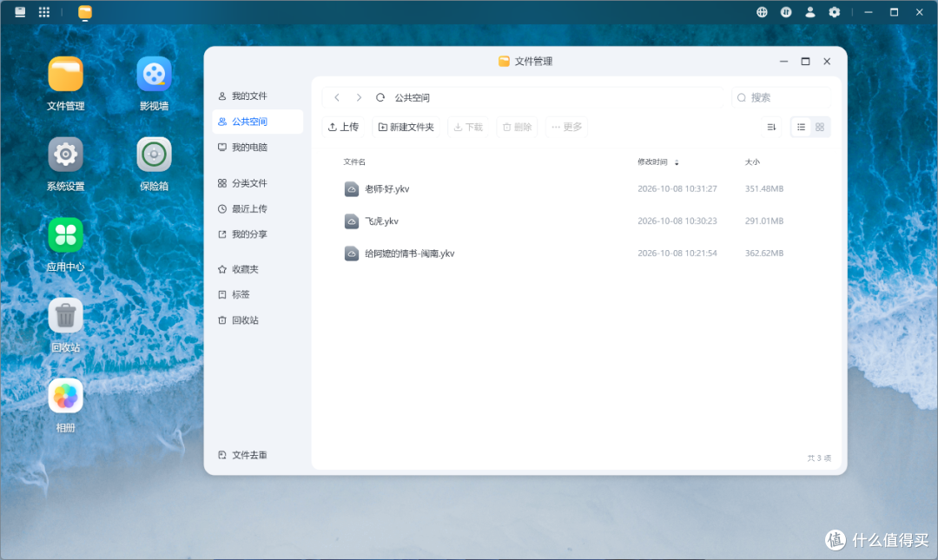The image size is (938, 560).
Task: Open the 影视墙 desktop app
Action: coord(154,75)
